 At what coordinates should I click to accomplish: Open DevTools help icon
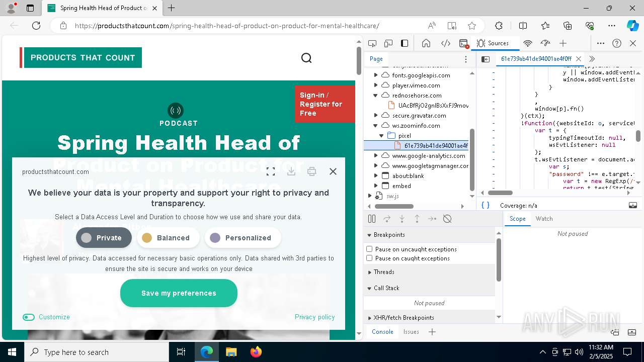(x=617, y=43)
